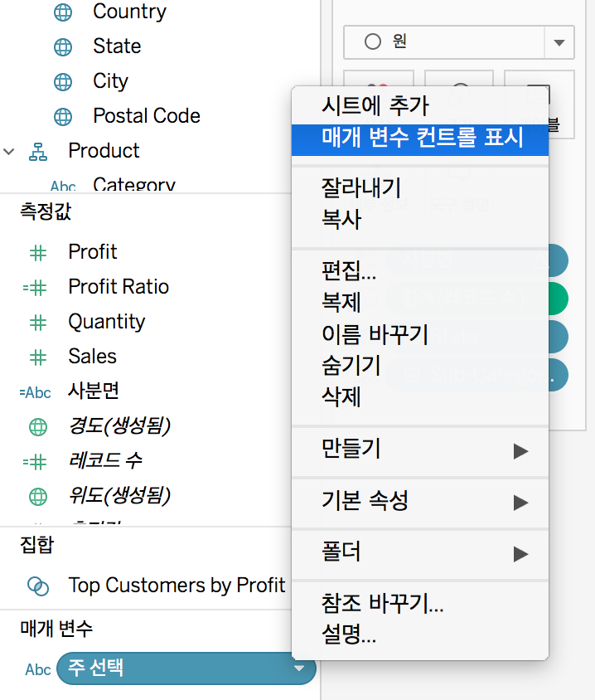595x700 pixels.
Task: Select the Product hierarchy label
Action: point(104,151)
